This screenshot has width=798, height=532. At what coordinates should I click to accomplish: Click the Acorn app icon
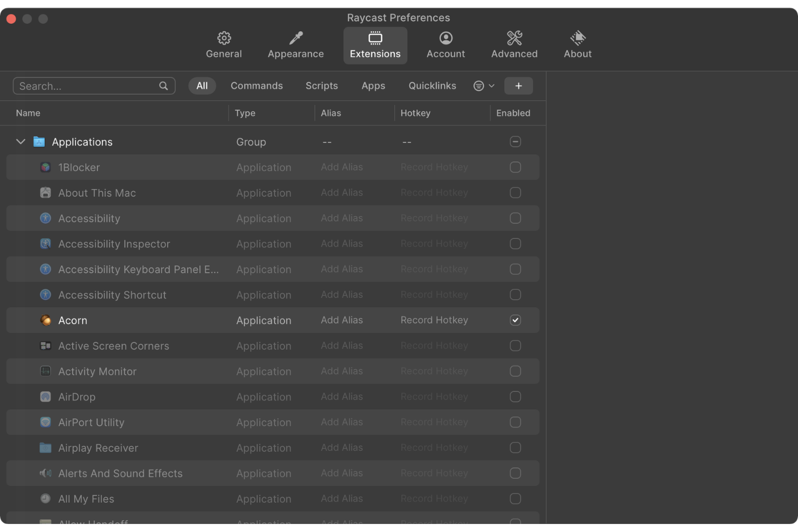pyautogui.click(x=45, y=320)
